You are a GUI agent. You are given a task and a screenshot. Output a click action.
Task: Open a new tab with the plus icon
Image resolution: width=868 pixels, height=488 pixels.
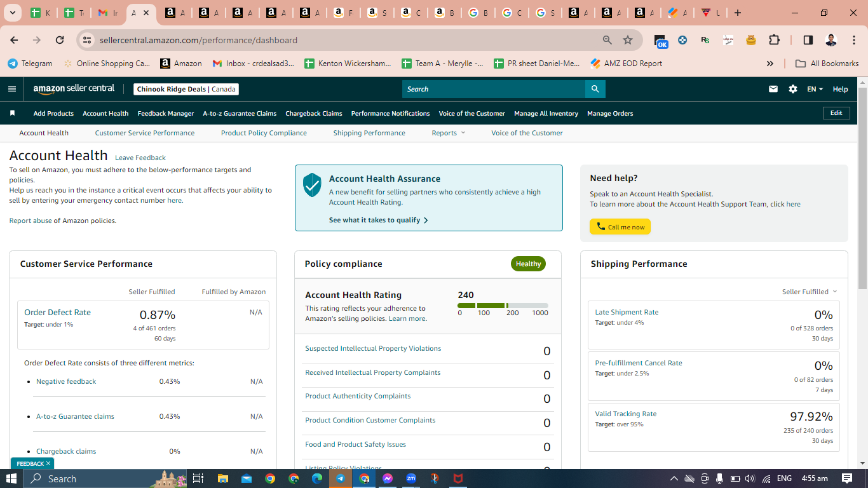tap(737, 13)
